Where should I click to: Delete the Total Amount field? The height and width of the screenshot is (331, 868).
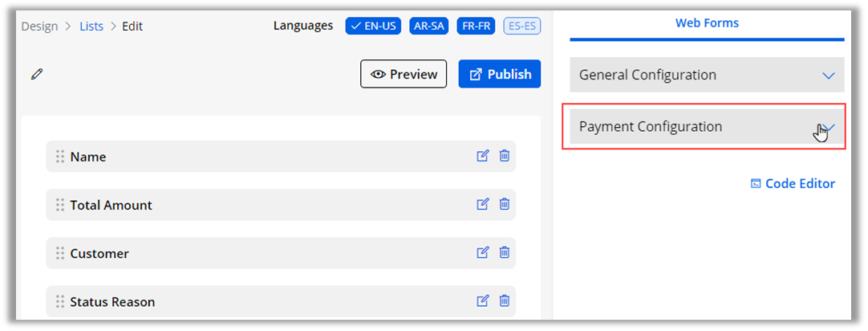coord(504,204)
